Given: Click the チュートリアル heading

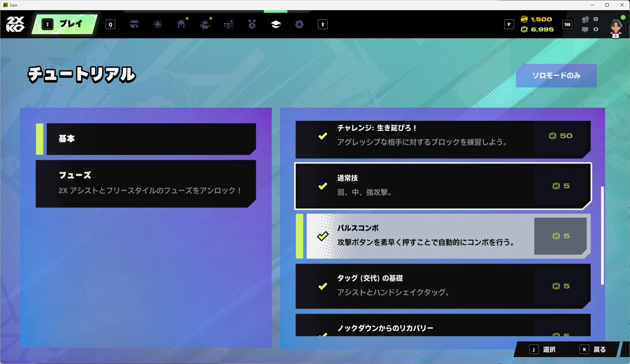Looking at the screenshot, I should click(x=82, y=75).
